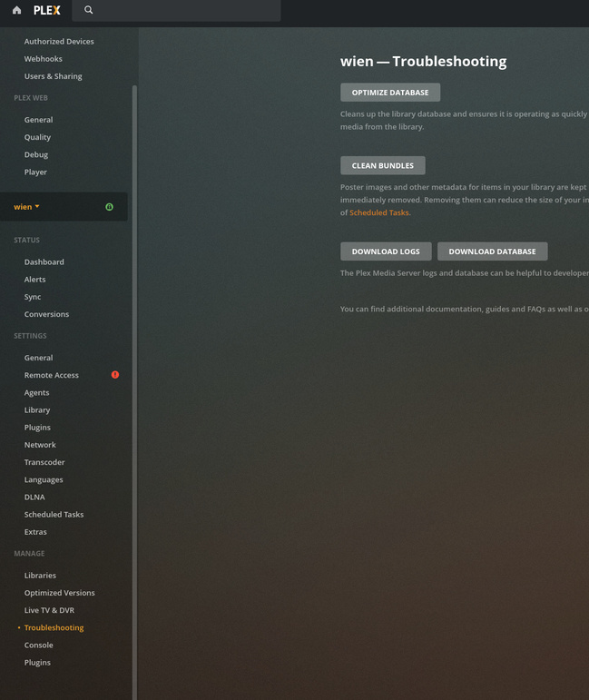589x700 pixels.
Task: Click the SETTINGS section header
Action: 30,336
